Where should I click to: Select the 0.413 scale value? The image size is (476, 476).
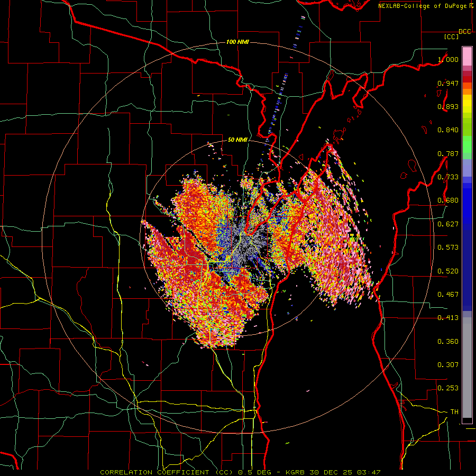click(448, 317)
